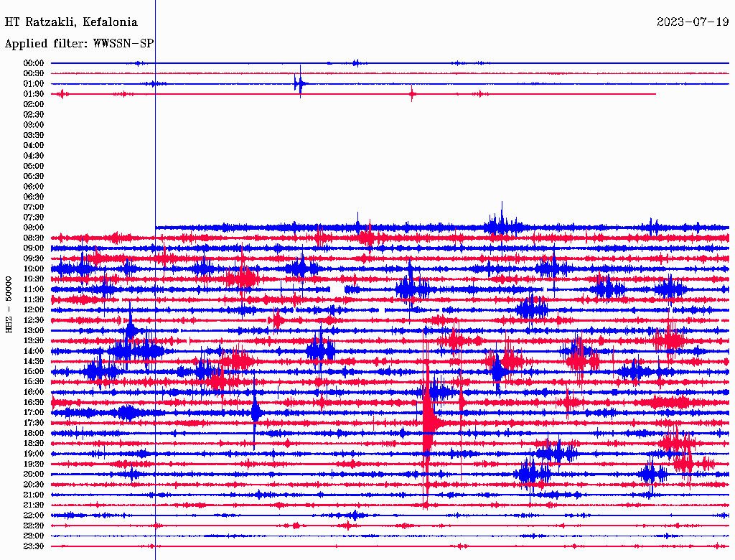
Task: Click the blue spike event on 01:00 trace
Action: [x=299, y=84]
